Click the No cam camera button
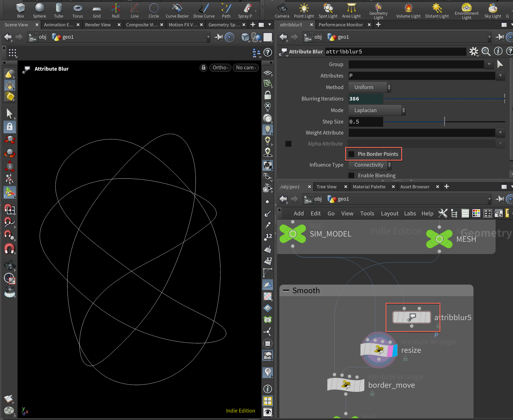The image size is (513, 420). coord(245,67)
